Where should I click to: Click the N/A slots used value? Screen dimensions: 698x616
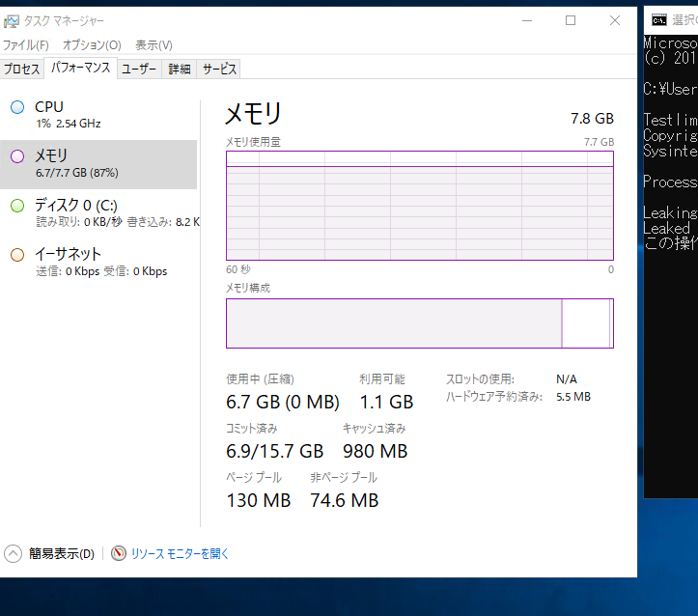coord(567,379)
